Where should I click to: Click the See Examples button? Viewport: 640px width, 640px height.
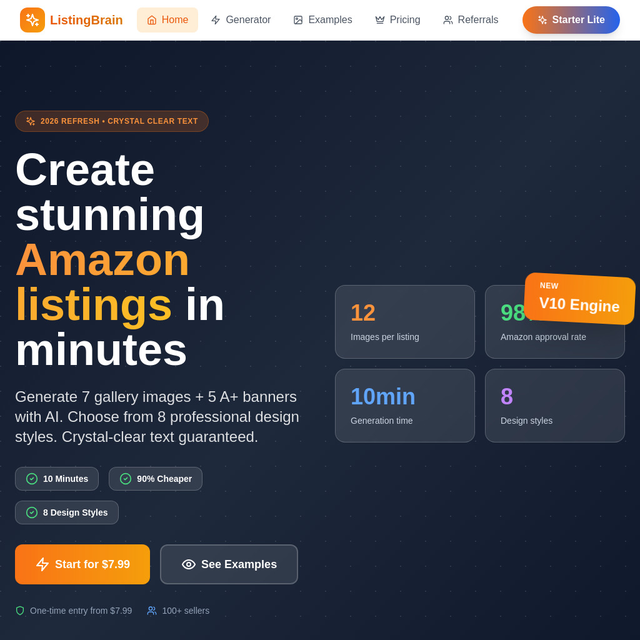pos(229,564)
